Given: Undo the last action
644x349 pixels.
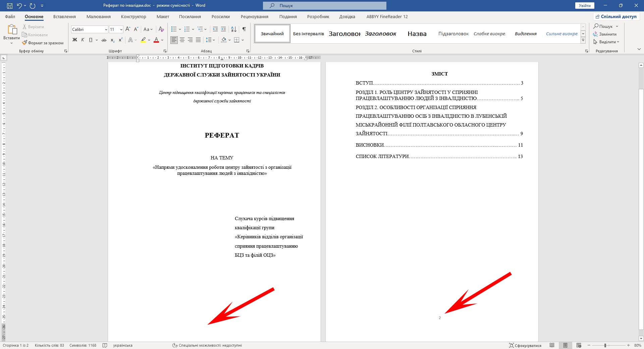Looking at the screenshot, I should click(19, 6).
